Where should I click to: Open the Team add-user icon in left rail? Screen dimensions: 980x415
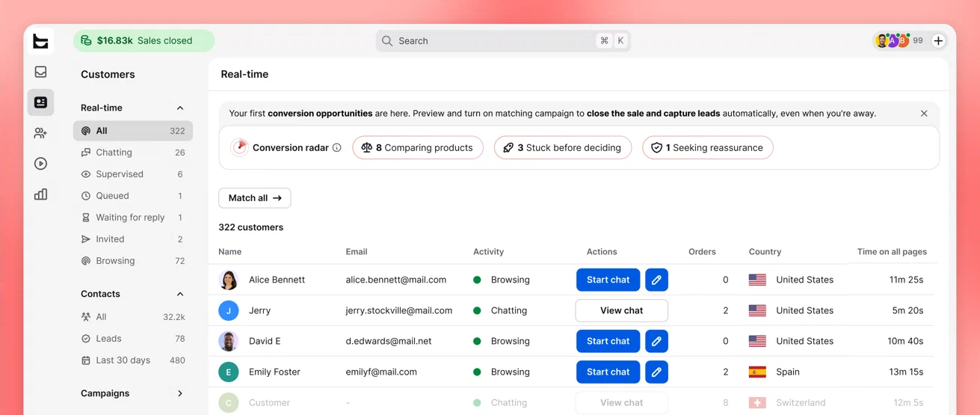click(x=40, y=133)
